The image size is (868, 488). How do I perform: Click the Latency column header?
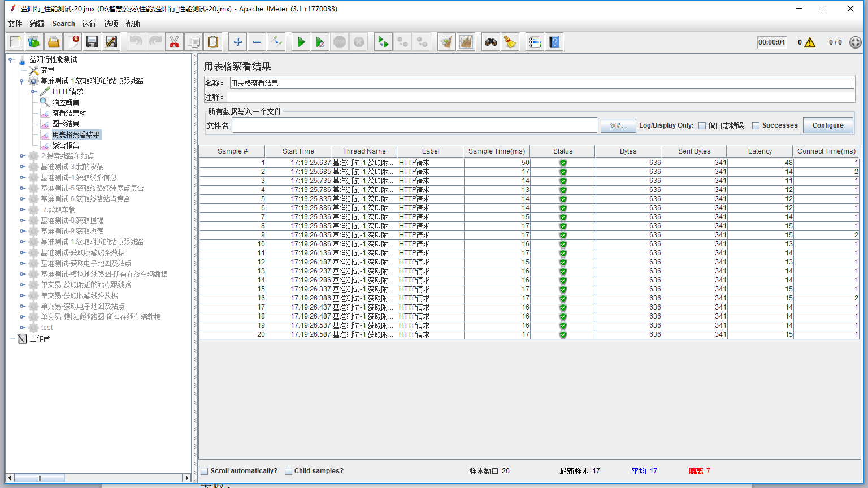tap(759, 151)
